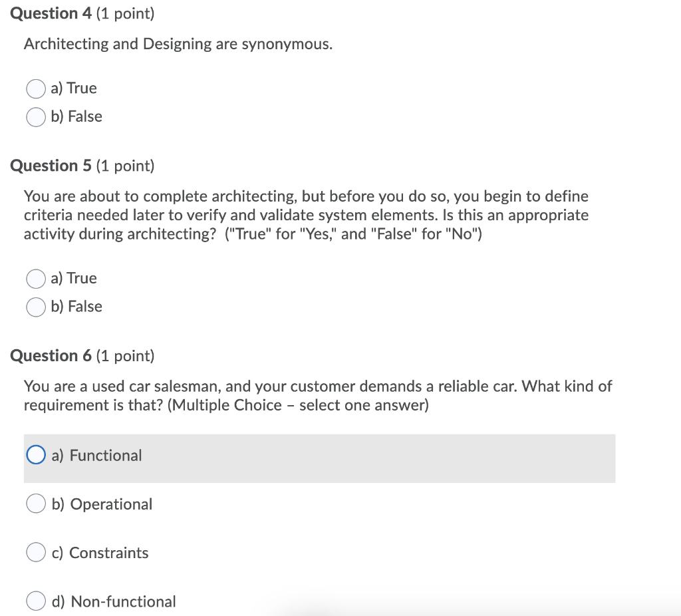
Task: Select "False" for Question 5
Action: 36,307
